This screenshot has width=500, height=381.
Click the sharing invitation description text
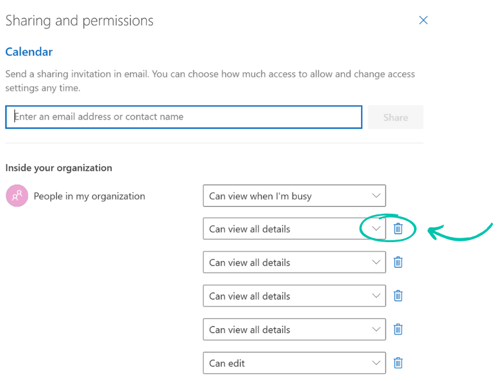[210, 81]
